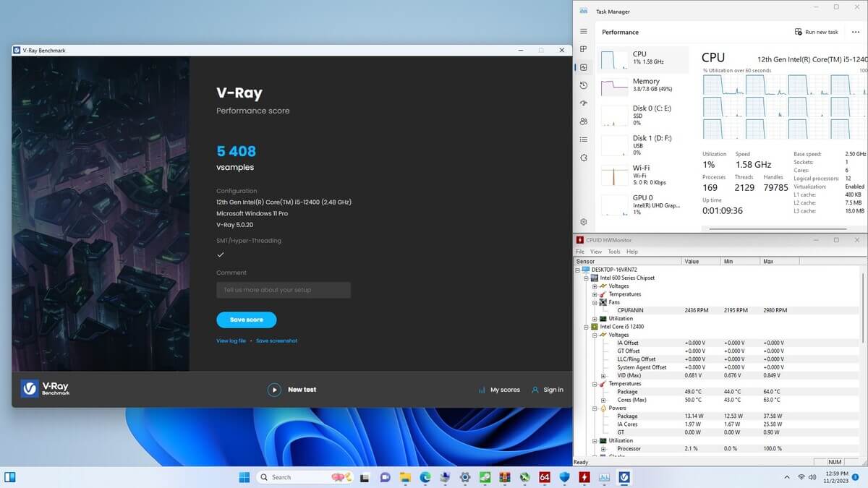
Task: Select Memory in Performance list
Action: click(642, 86)
